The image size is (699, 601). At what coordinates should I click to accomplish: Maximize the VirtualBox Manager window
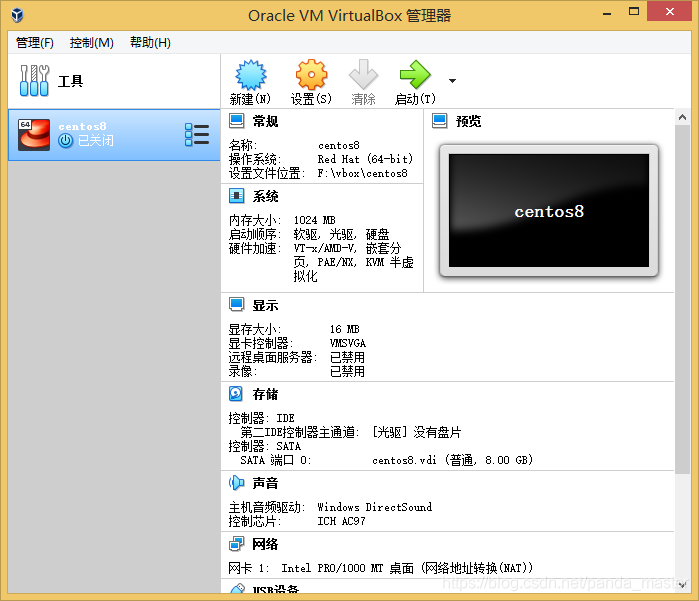[633, 12]
